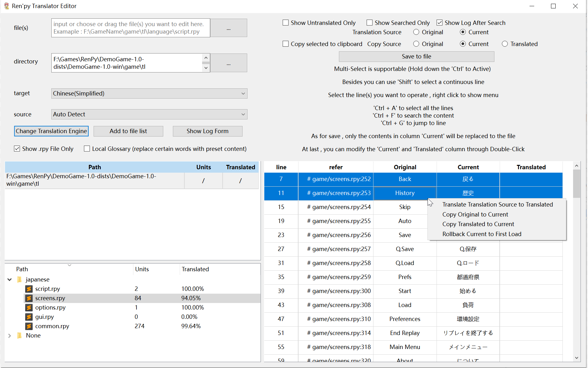Click the Original column header
The width and height of the screenshot is (588, 368).
pyautogui.click(x=405, y=167)
